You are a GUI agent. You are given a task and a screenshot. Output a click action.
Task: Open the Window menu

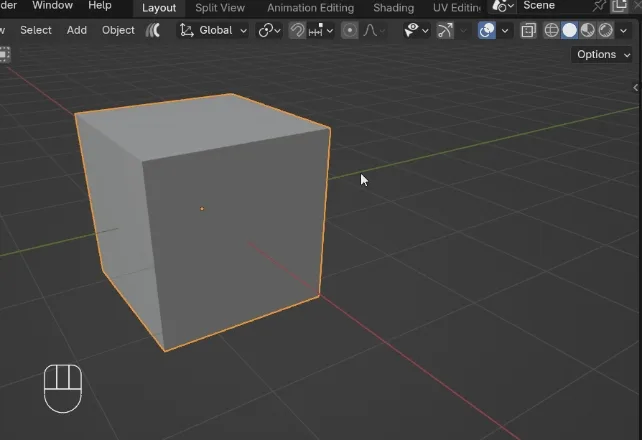pos(52,6)
